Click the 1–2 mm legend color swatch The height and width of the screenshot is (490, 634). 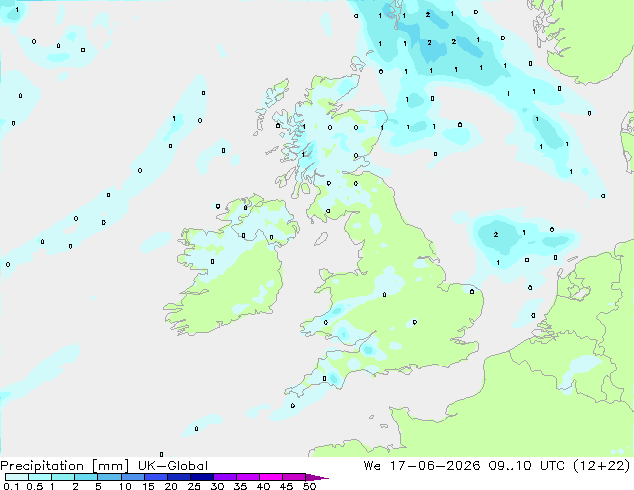pos(63,477)
